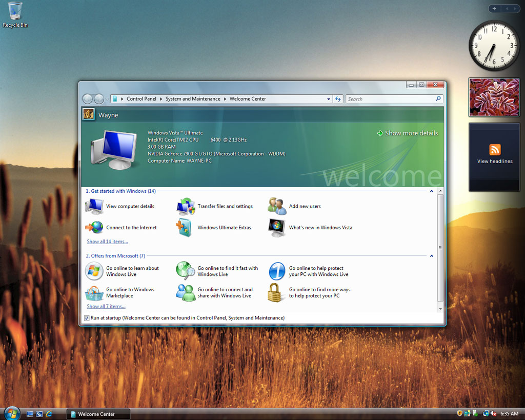Click the Start orb button
The image size is (525, 420).
[12, 413]
